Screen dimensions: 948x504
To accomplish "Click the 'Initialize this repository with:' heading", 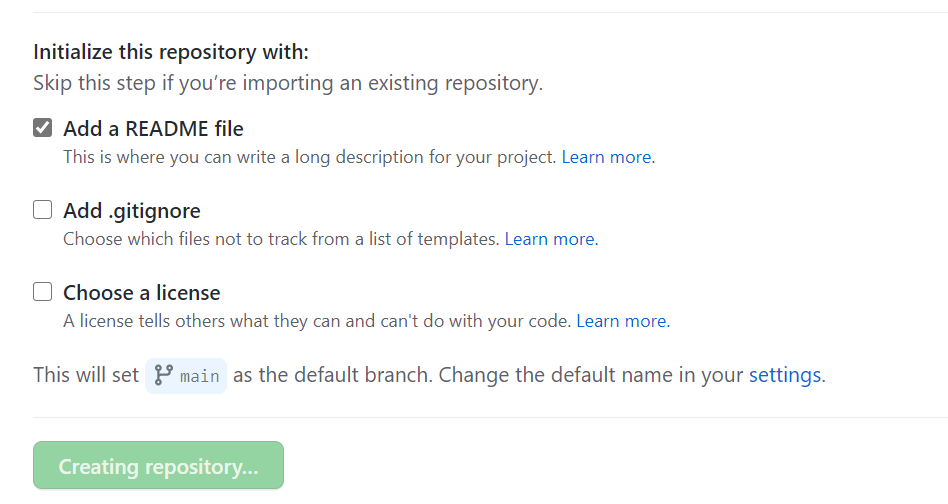I will point(171,52).
